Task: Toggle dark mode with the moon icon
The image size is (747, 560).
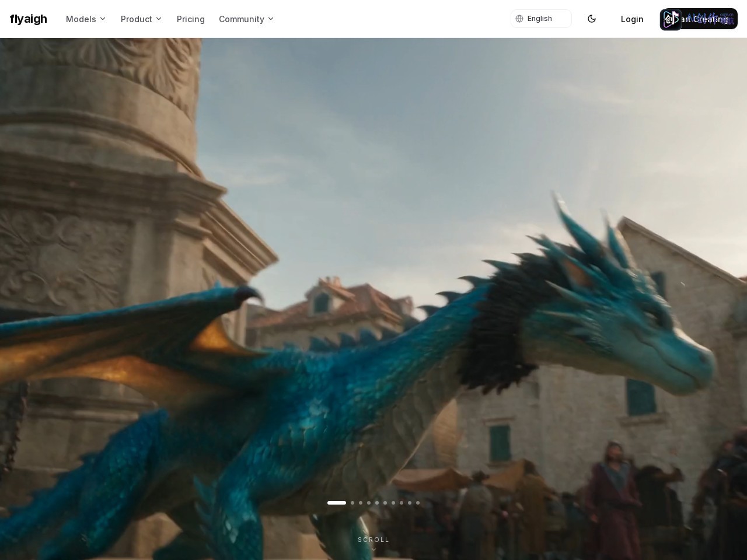Action: 592,19
